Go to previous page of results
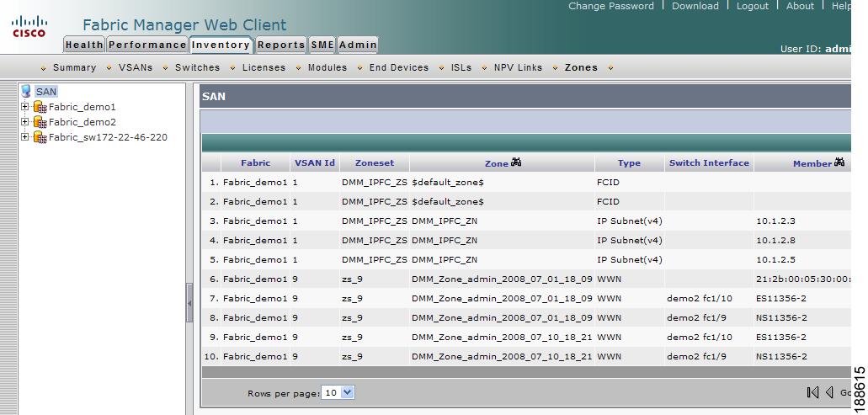The height and width of the screenshot is (415, 868). click(829, 392)
